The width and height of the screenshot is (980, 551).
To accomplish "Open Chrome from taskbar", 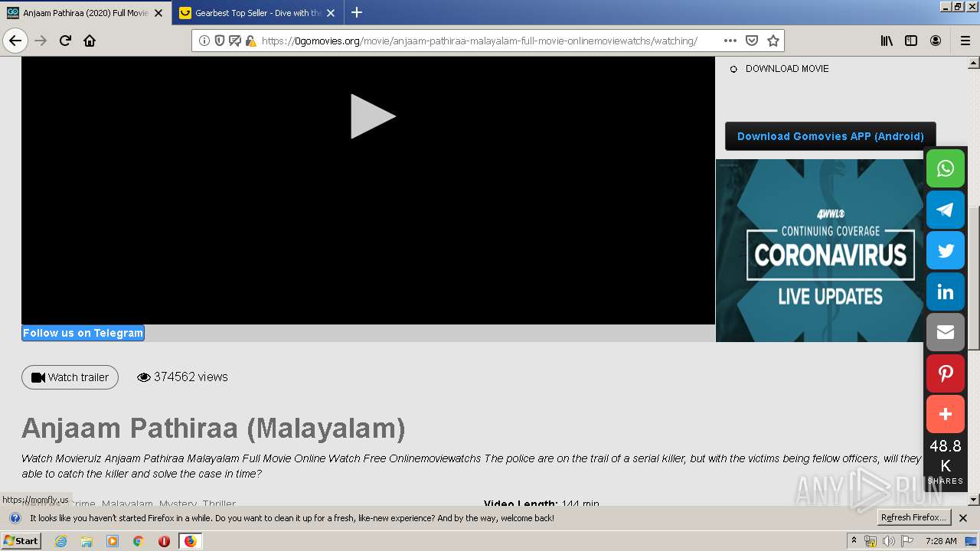I will click(x=138, y=541).
